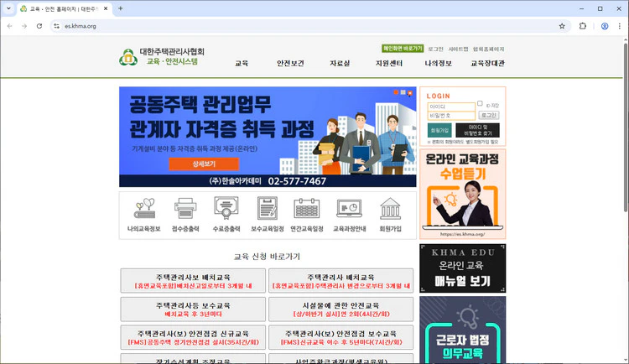The height and width of the screenshot is (364, 629).
Task: Toggle the ID 저장 checkbox
Action: 480,103
